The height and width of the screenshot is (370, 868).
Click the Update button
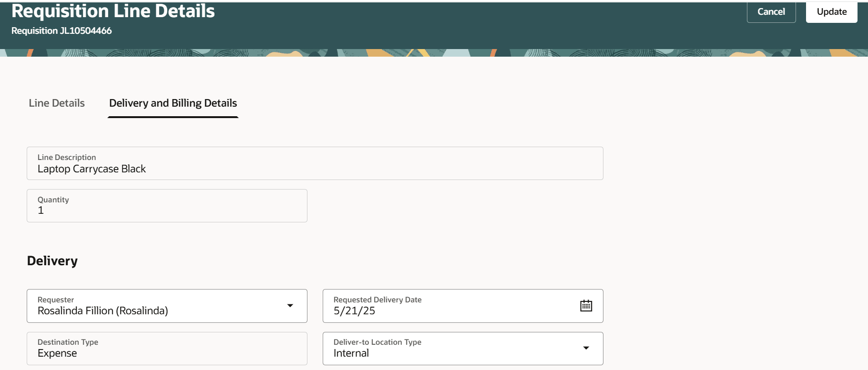[x=831, y=11]
